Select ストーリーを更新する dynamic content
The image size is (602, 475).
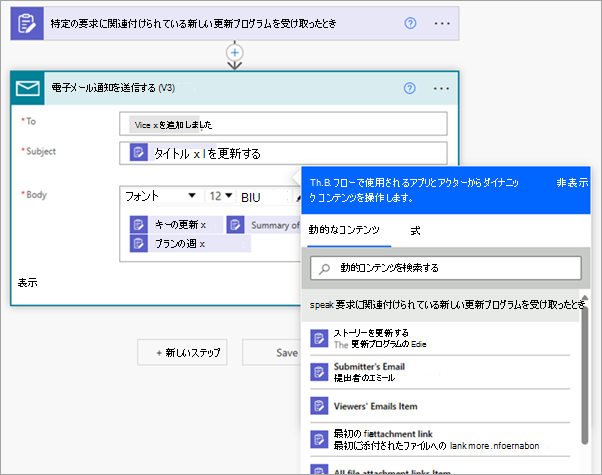click(x=440, y=338)
